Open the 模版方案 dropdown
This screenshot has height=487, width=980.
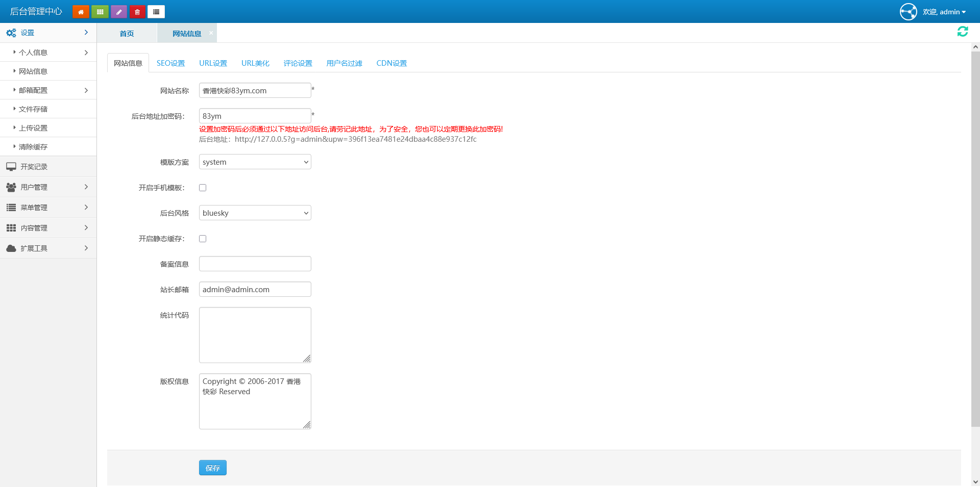tap(255, 162)
